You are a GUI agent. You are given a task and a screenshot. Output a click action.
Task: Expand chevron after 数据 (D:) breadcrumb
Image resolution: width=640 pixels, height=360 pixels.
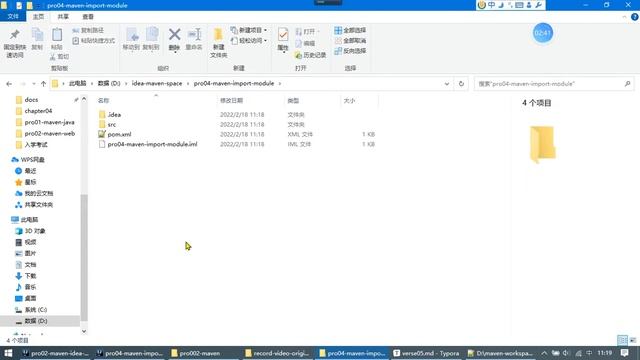(126, 84)
